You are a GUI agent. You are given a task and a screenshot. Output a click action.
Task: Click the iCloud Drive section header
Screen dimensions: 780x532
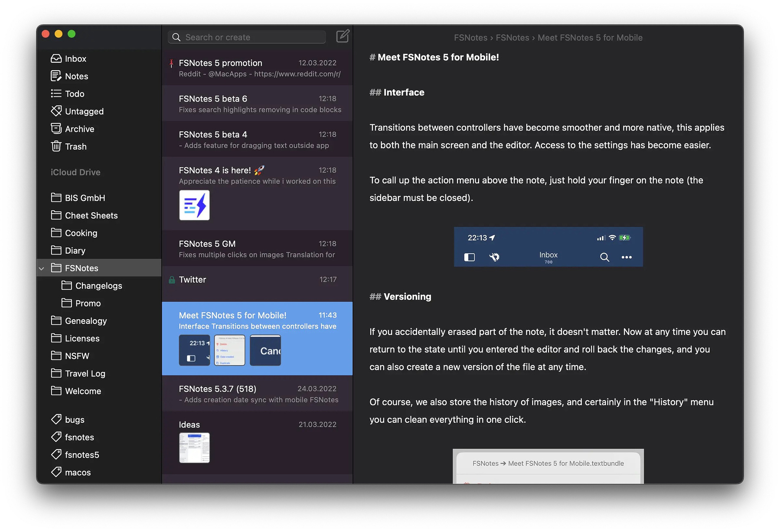pyautogui.click(x=75, y=172)
